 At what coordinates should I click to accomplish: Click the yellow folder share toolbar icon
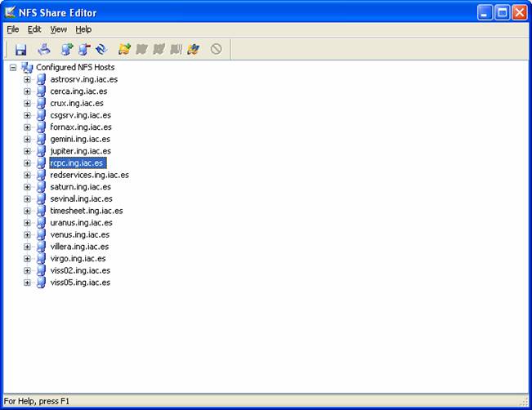124,50
